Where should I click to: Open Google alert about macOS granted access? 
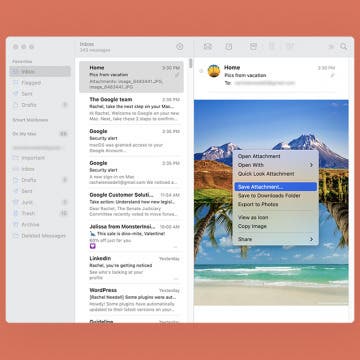pyautogui.click(x=131, y=141)
